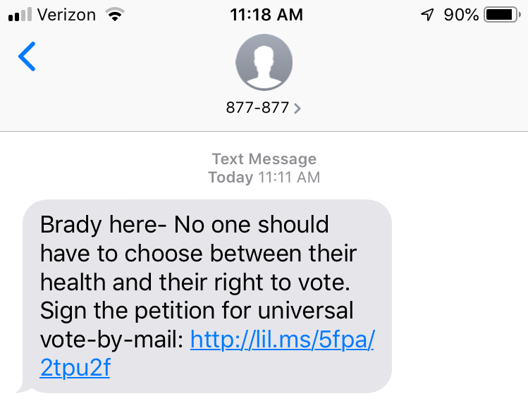The width and height of the screenshot is (528, 420).
Task: Tap the location services arrow icon
Action: tap(426, 15)
